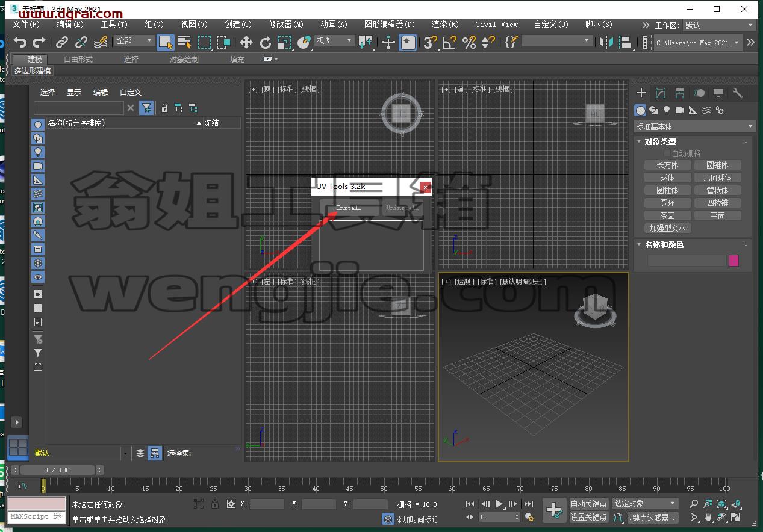This screenshot has width=763, height=532.
Task: Switch to the Display command panel tab
Action: click(x=718, y=93)
